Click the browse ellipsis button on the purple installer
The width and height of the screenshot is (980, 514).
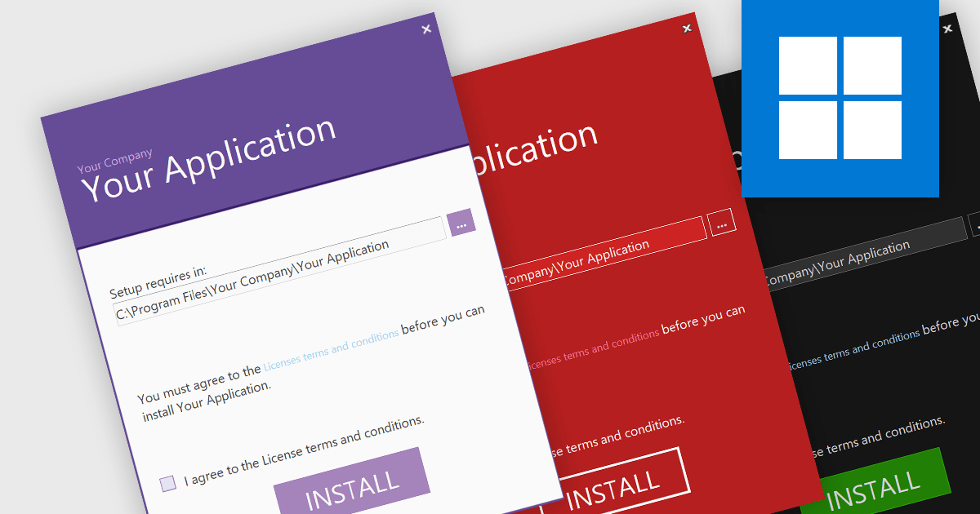(462, 224)
